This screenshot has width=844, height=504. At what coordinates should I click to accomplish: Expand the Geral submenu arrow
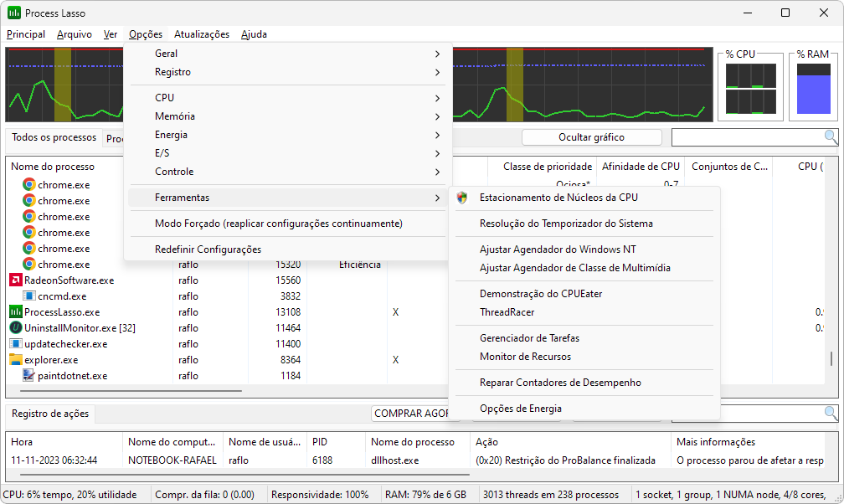point(437,54)
